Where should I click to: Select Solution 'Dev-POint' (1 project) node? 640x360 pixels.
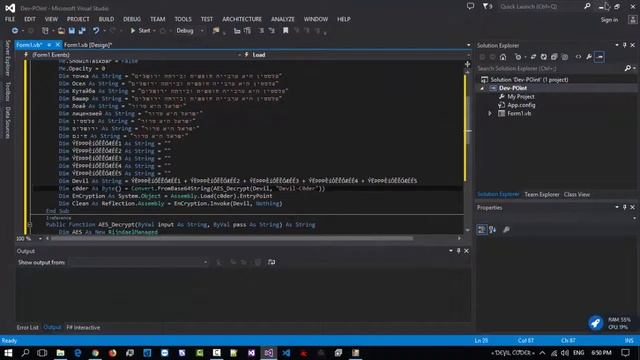tap(529, 80)
